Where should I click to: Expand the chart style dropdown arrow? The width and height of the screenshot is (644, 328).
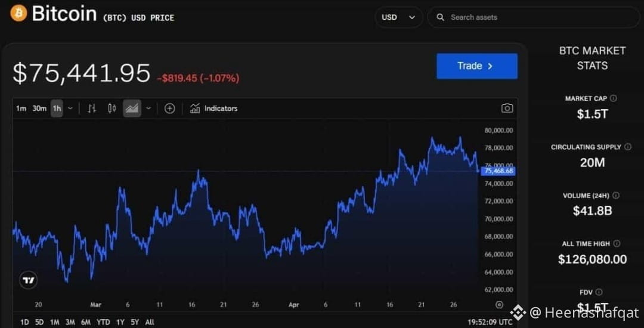coord(148,109)
